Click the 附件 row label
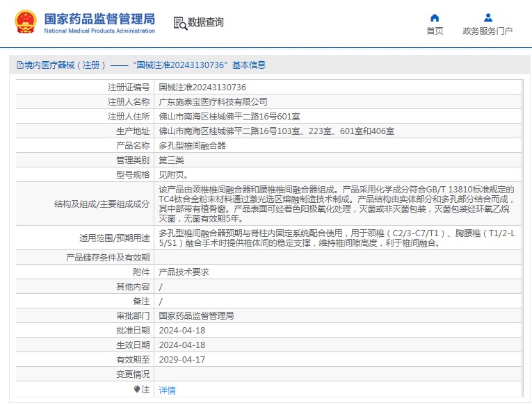 pyautogui.click(x=141, y=272)
